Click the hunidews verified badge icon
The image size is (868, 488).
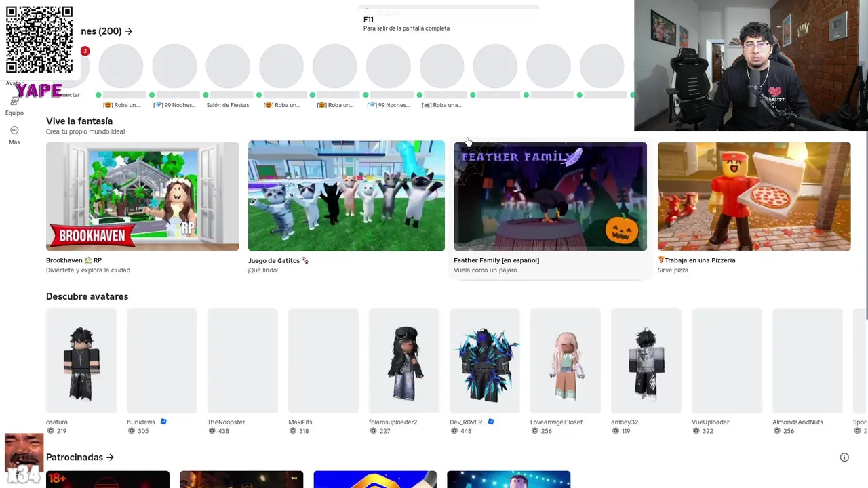coord(163,422)
